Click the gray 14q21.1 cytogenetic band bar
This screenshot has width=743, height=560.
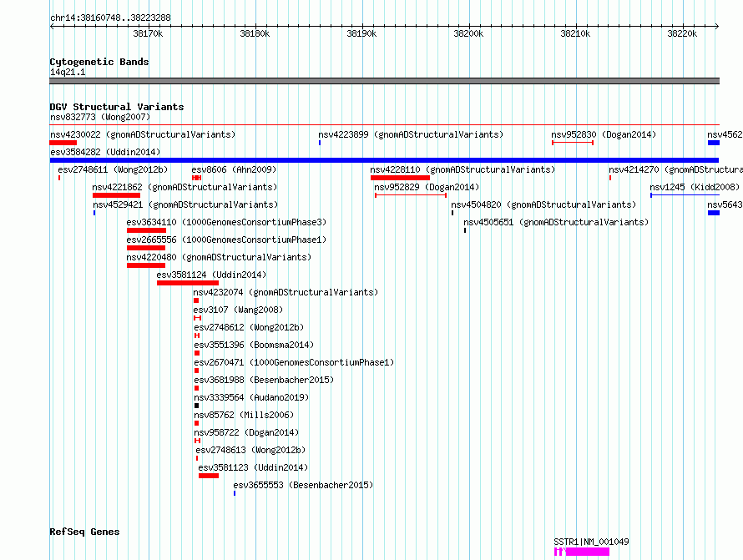pyautogui.click(x=384, y=81)
